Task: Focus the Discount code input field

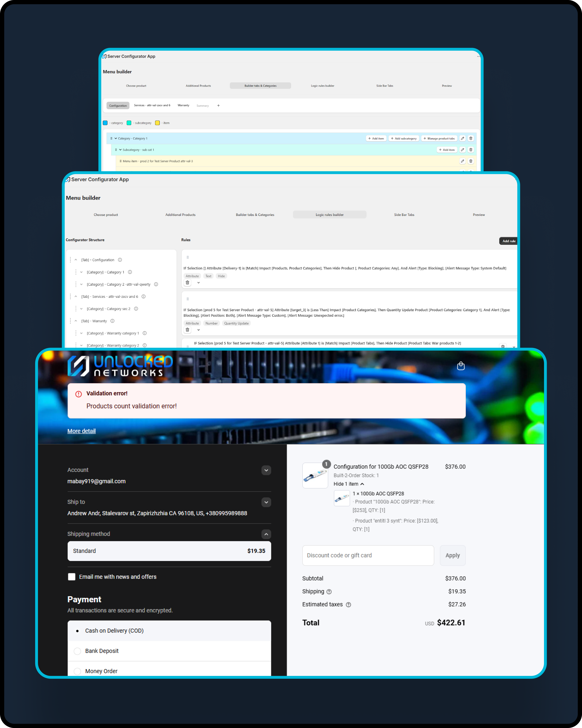Action: (x=368, y=555)
